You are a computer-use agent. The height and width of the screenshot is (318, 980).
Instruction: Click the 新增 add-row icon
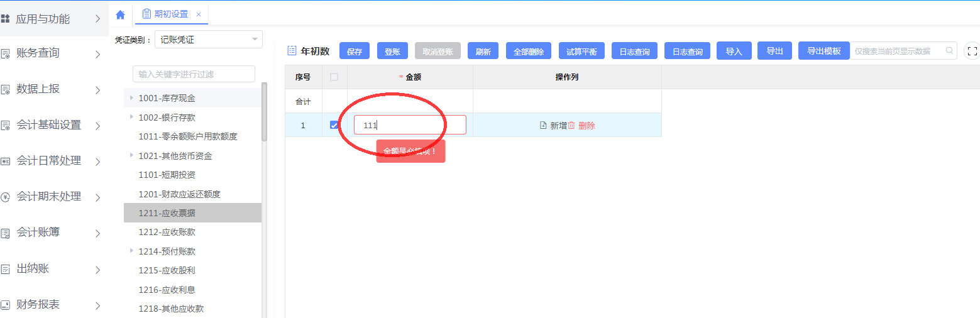click(x=543, y=126)
